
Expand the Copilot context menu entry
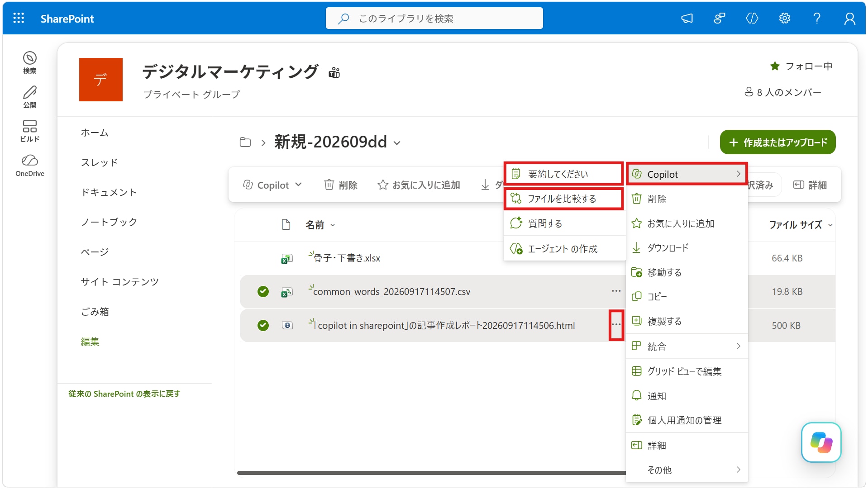687,174
